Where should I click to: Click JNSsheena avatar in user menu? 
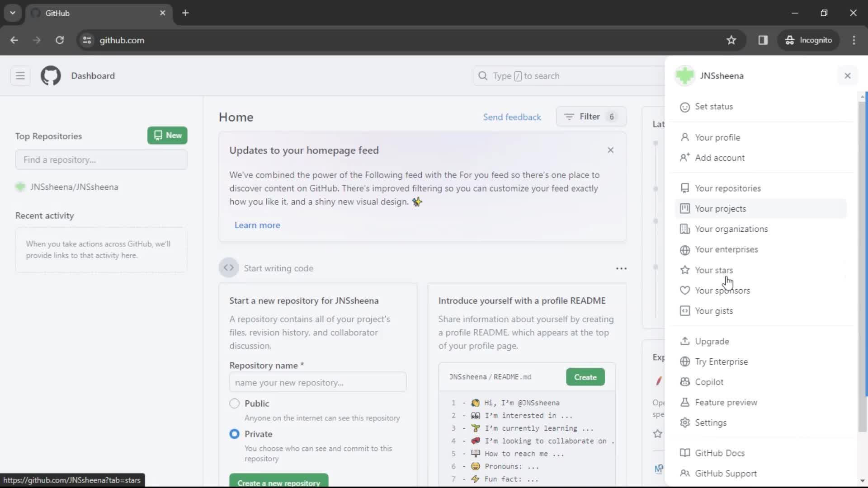point(685,75)
